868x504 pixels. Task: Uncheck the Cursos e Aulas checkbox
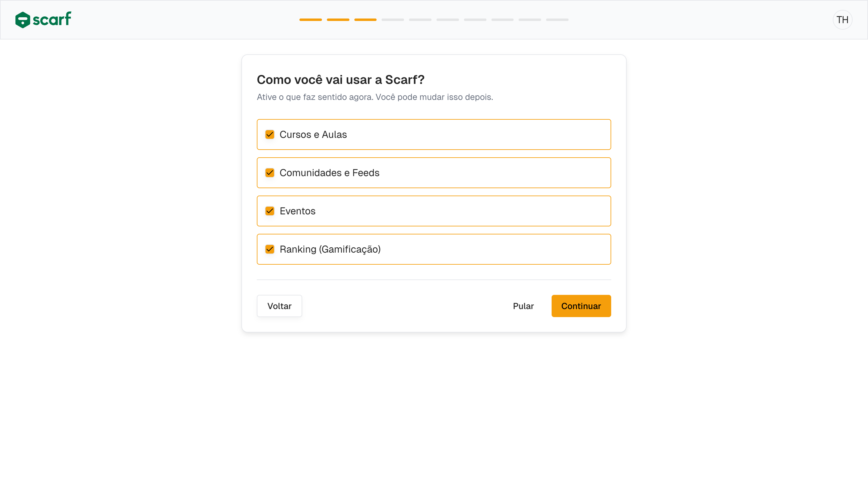point(270,134)
